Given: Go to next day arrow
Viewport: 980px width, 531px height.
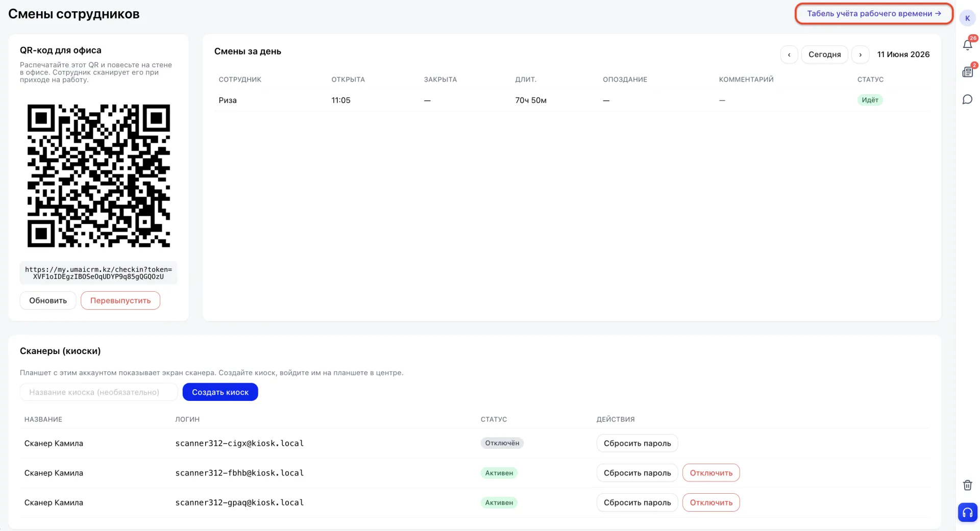Looking at the screenshot, I should coord(860,55).
